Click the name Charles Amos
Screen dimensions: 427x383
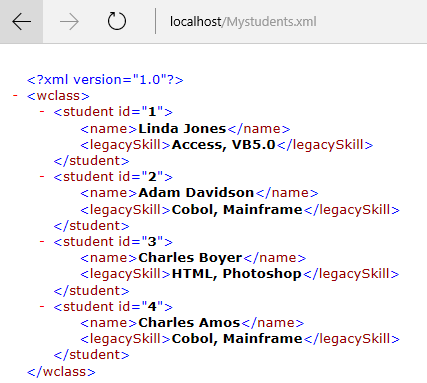pos(189,323)
